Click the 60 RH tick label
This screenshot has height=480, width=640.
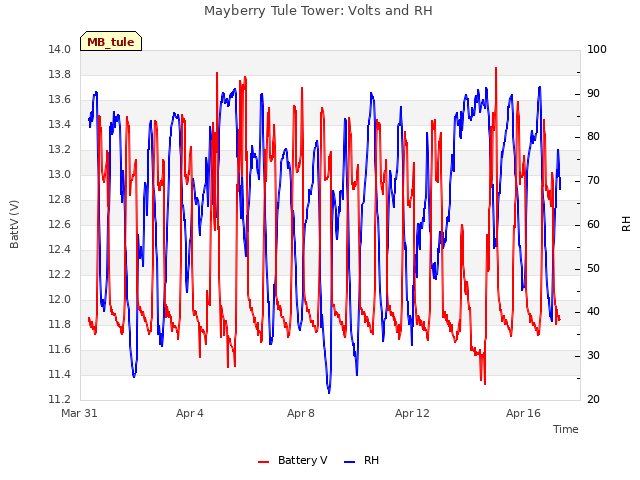pyautogui.click(x=593, y=224)
